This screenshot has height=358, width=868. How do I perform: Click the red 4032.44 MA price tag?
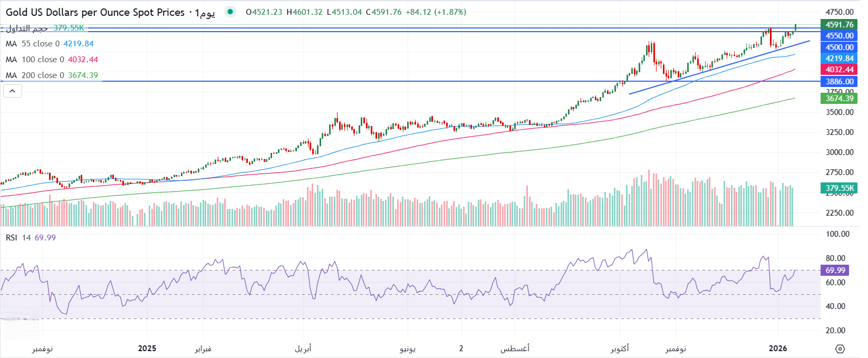pyautogui.click(x=839, y=70)
